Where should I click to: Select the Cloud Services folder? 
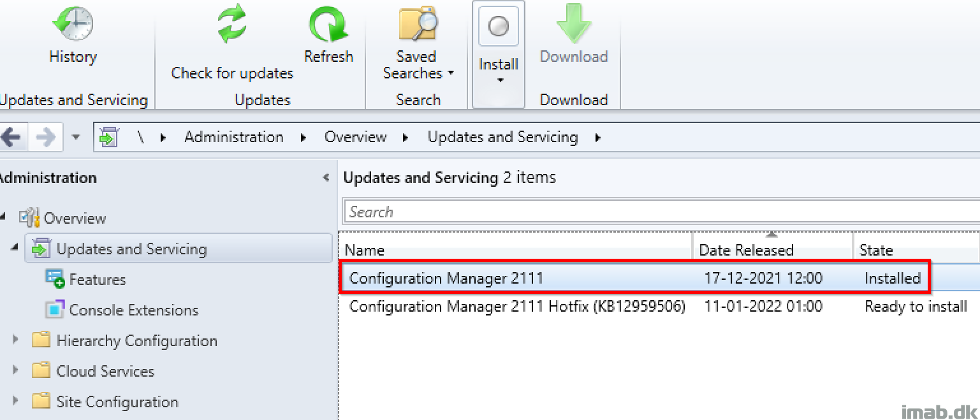(x=106, y=371)
